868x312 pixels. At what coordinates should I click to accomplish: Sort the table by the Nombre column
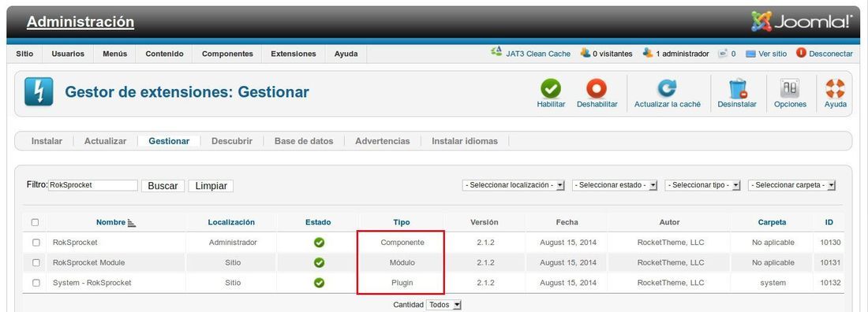tap(110, 222)
